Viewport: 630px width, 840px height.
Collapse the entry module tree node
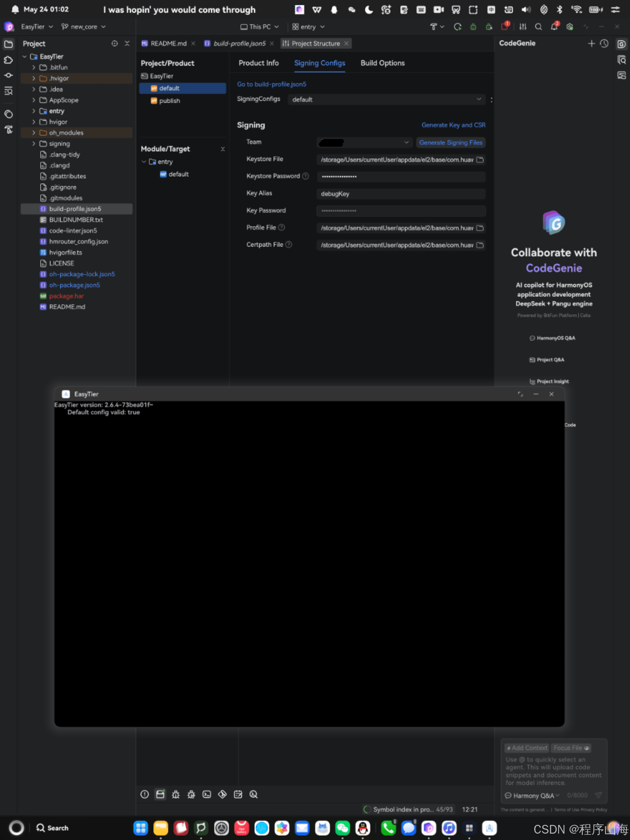click(143, 162)
